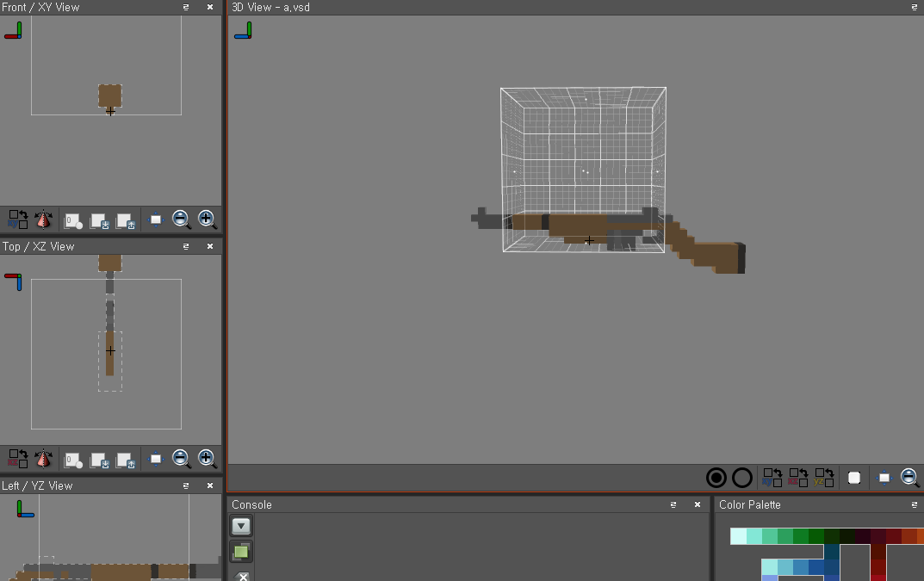Viewport: 924px width, 581px height.
Task: Zoom out the 3D View
Action: [909, 477]
